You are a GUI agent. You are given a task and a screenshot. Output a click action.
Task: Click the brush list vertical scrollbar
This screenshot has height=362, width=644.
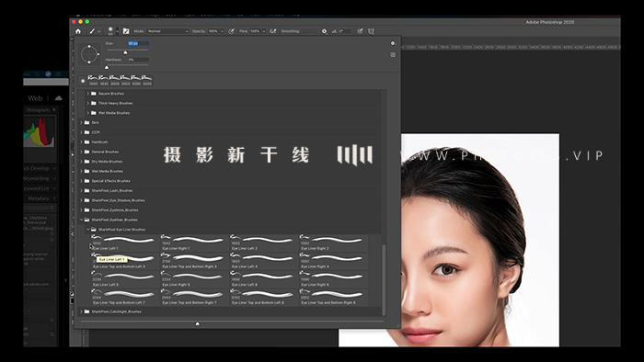(384, 280)
